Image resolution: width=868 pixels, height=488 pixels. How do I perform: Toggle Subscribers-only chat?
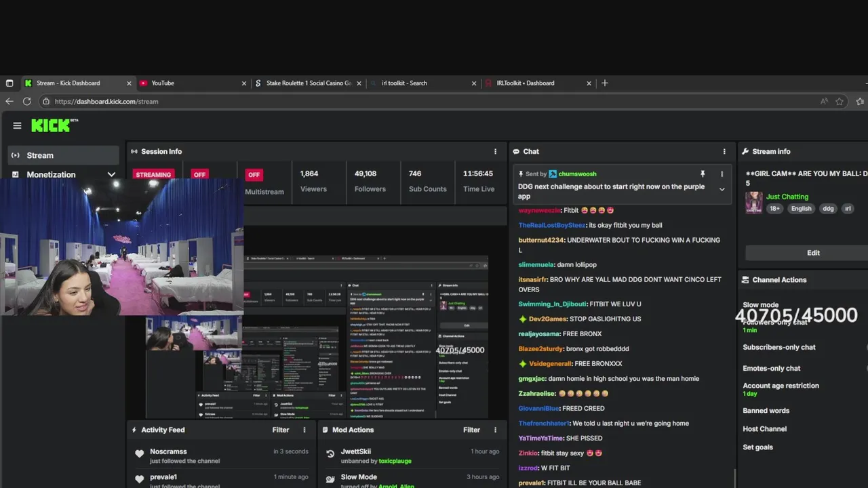779,347
